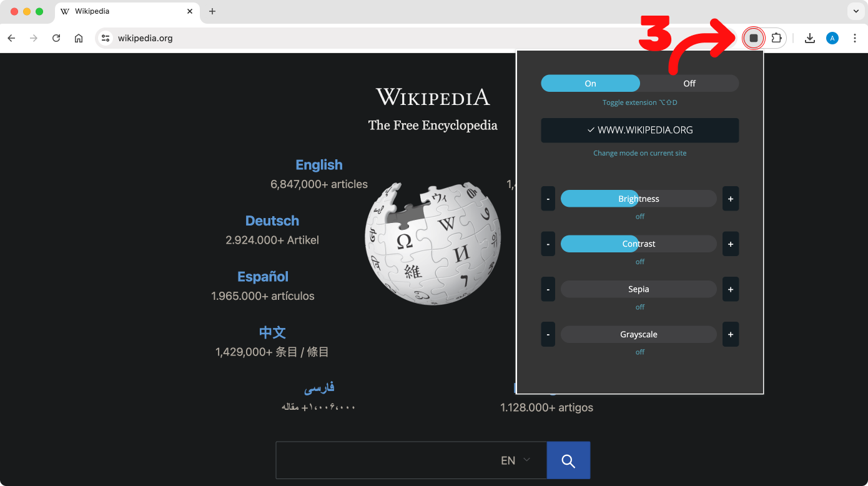Image resolution: width=868 pixels, height=486 pixels.
Task: Click '2.924.000+ Artikel' text
Action: point(272,240)
